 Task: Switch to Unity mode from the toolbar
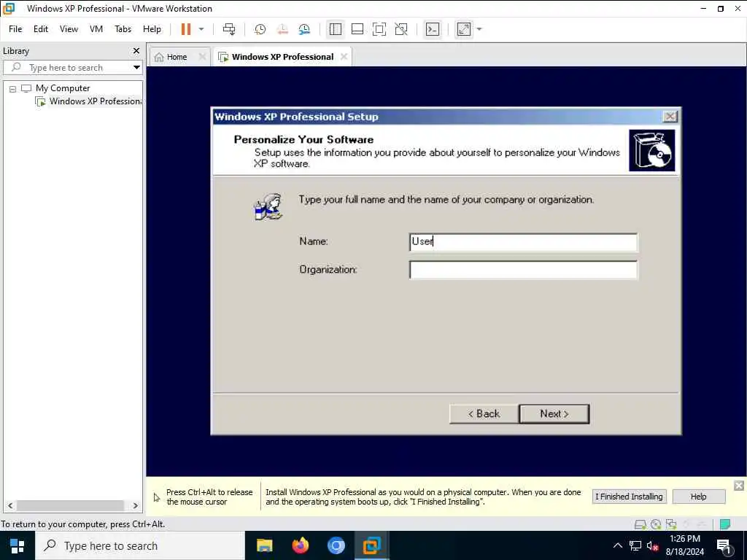pyautogui.click(x=401, y=29)
